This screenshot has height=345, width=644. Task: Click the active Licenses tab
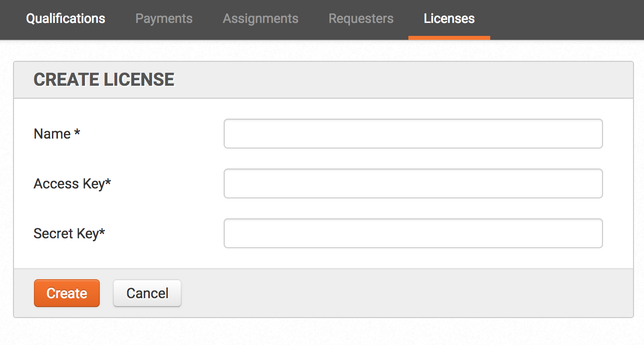pyautogui.click(x=449, y=19)
